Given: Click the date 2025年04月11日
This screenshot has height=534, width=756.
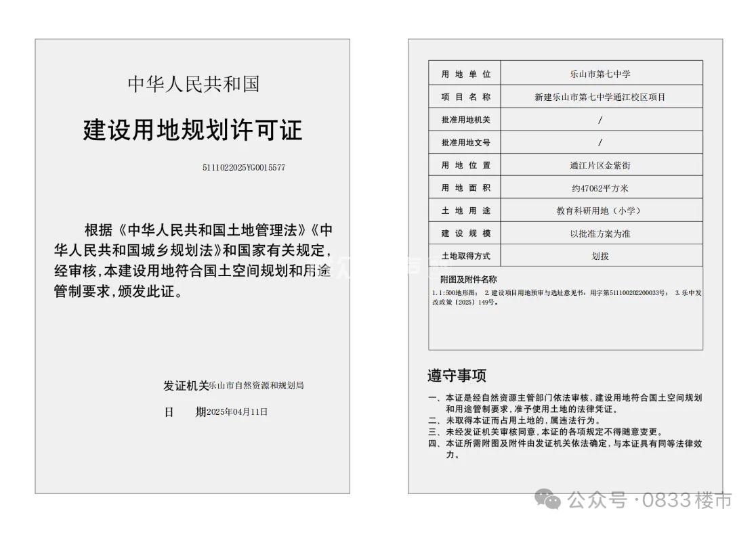Looking at the screenshot, I should (237, 411).
